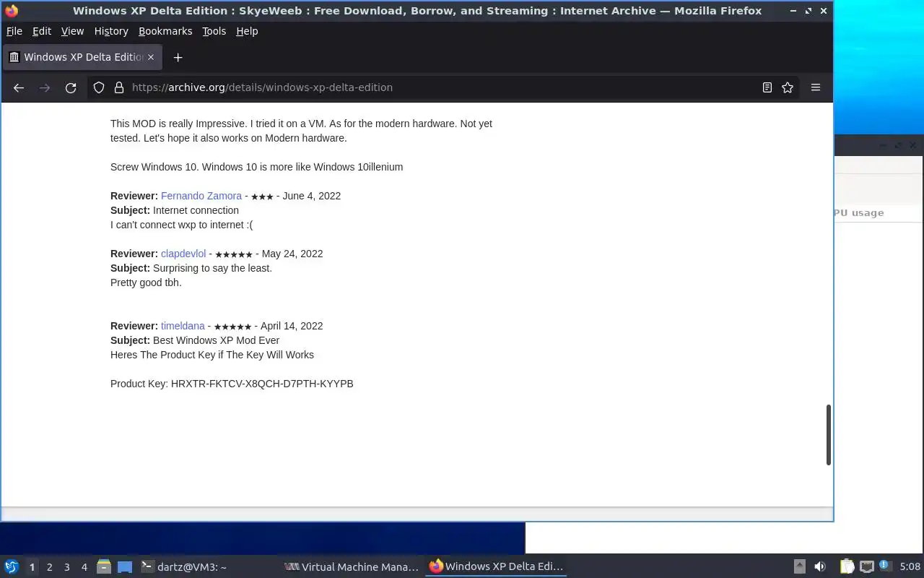The image size is (924, 578).
Task: Open the View menu
Action: [x=72, y=31]
